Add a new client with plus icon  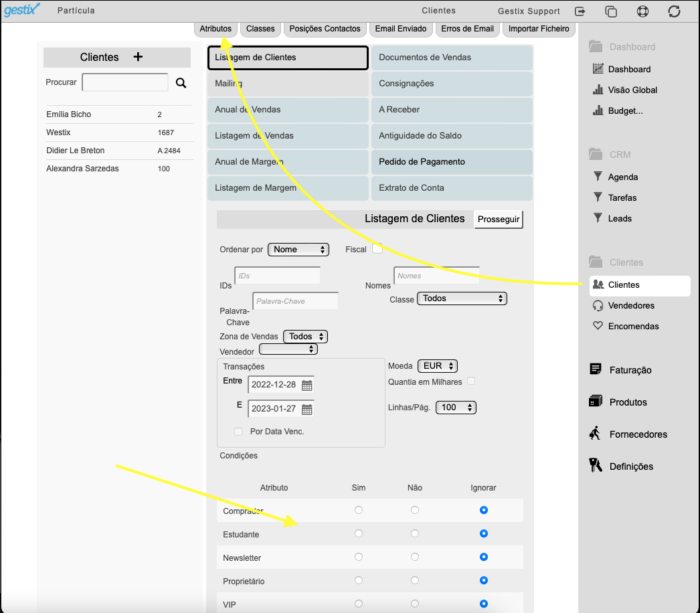tap(138, 57)
